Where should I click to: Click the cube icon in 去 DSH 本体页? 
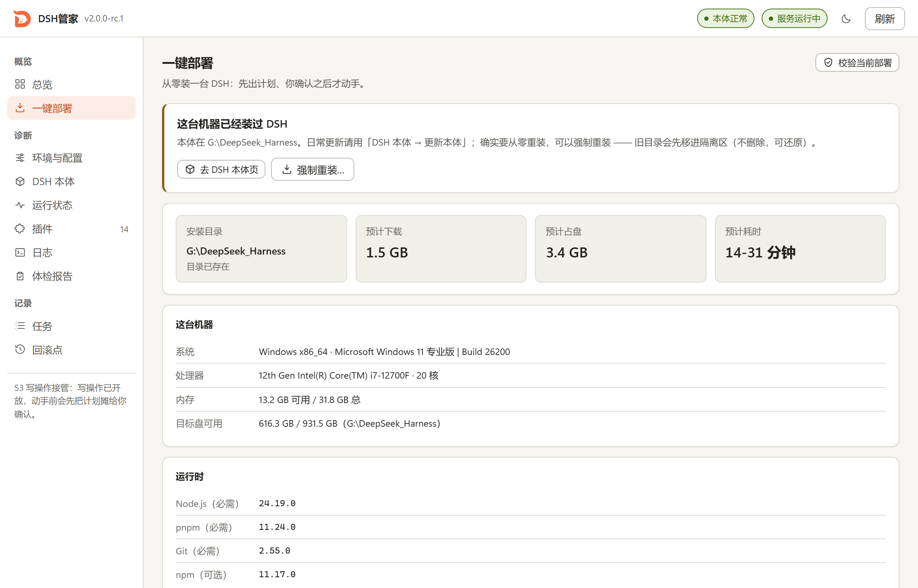pyautogui.click(x=190, y=170)
